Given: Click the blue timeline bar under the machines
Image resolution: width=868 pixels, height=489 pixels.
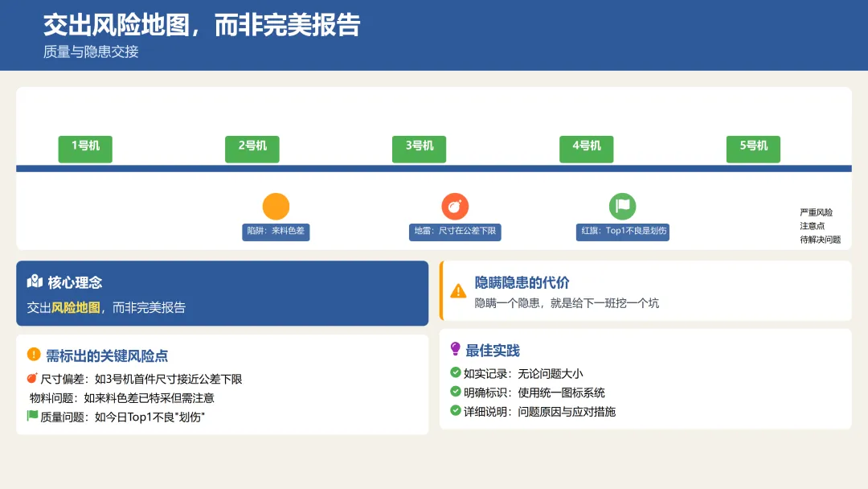Looking at the screenshot, I should (x=434, y=168).
